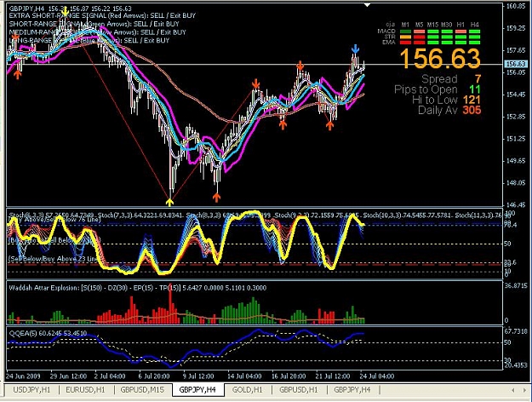532x402 pixels.
Task: Click the M15 timeframe column header
Action: 433,25
